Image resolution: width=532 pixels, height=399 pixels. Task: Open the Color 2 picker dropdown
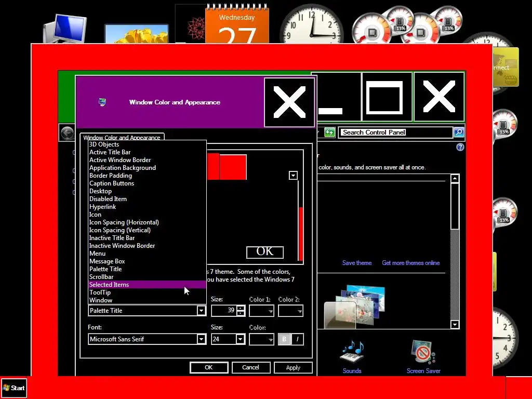(x=291, y=311)
